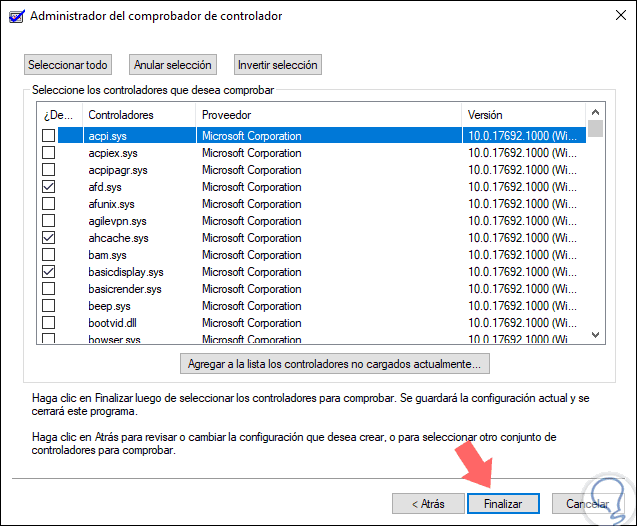Click Seleccionar todo button
637x526 pixels.
[68, 65]
